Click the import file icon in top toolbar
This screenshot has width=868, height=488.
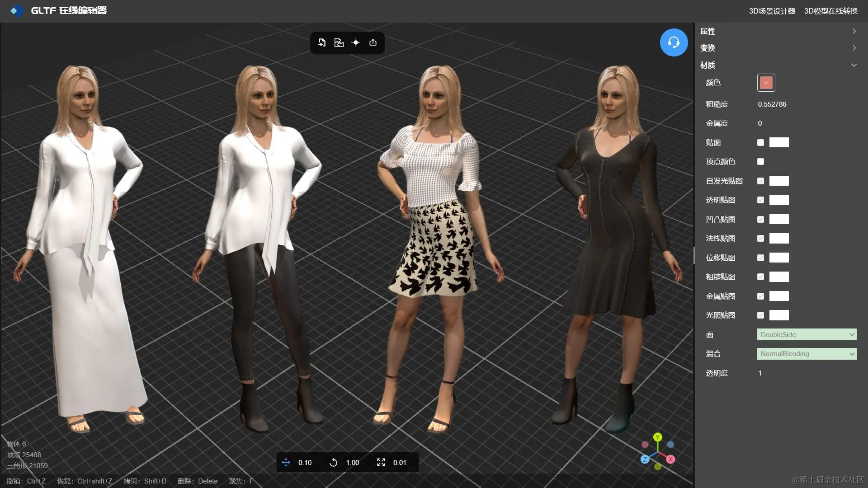[x=322, y=42]
